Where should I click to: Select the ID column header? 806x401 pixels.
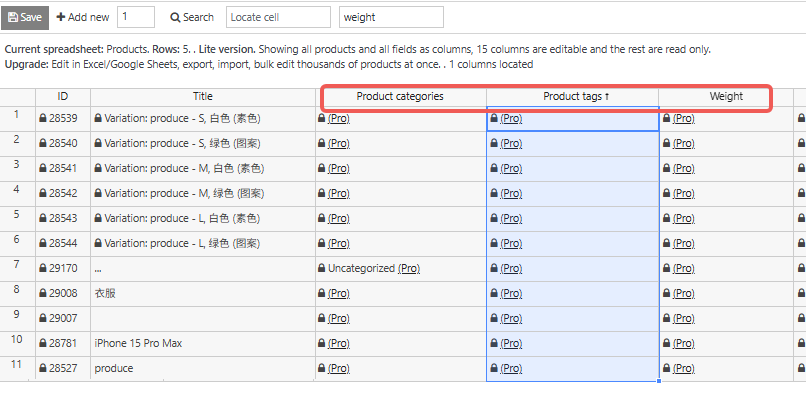[63, 96]
